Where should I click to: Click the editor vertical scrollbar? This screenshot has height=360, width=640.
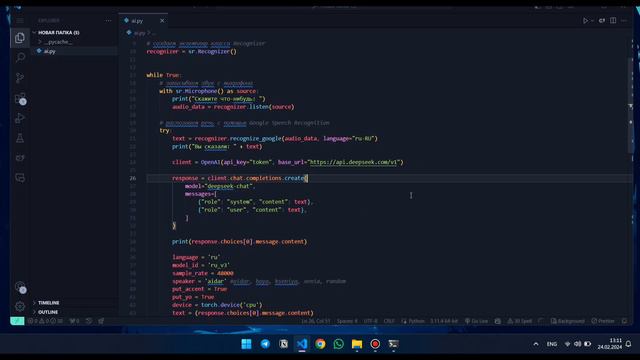pyautogui.click(x=630, y=106)
